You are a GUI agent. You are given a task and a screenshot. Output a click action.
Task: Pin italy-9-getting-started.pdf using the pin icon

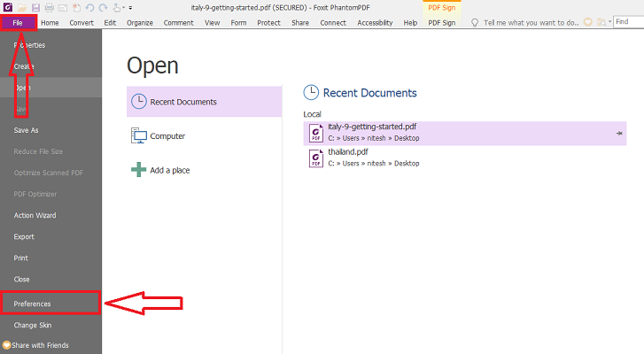tap(619, 134)
